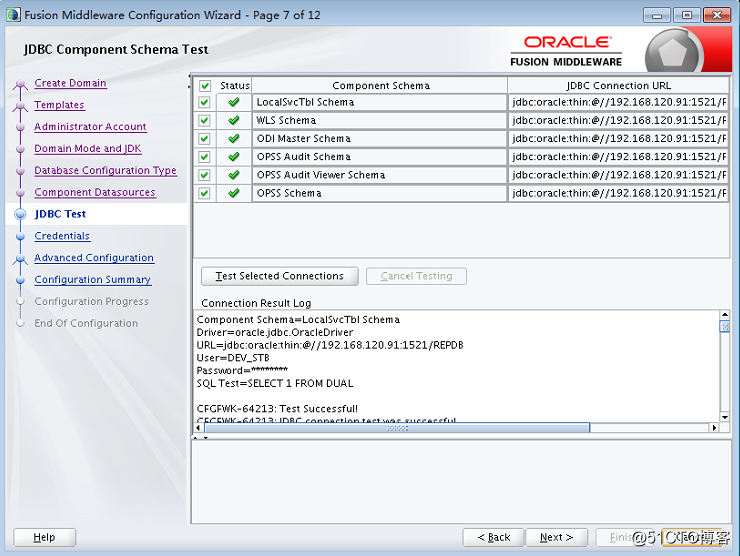The height and width of the screenshot is (556, 740).
Task: Click the User=DEV_STB line in result log
Action: click(233, 358)
